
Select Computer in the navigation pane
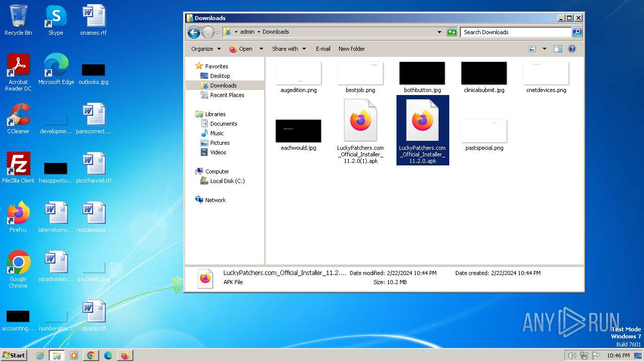pyautogui.click(x=217, y=171)
